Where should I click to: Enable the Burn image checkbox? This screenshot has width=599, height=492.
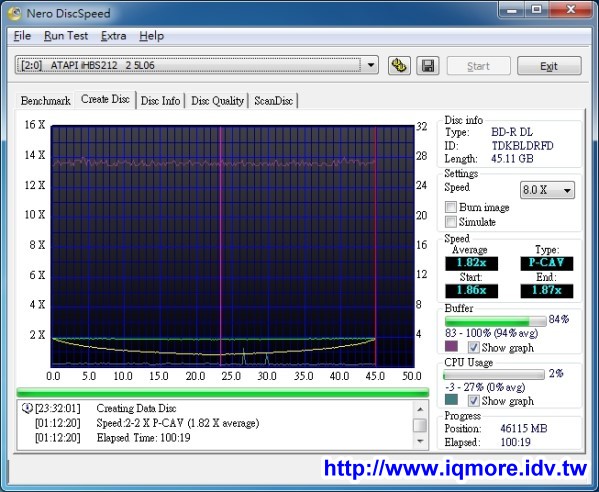tap(451, 207)
